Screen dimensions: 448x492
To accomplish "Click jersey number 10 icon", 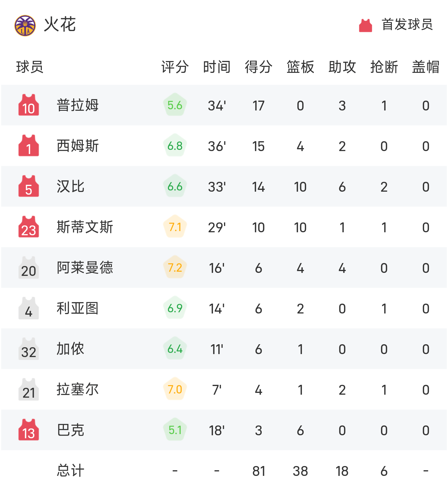I will [x=29, y=105].
